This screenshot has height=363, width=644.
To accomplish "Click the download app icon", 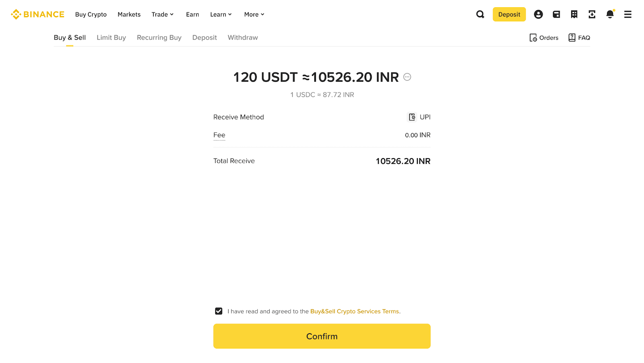I will 592,14.
